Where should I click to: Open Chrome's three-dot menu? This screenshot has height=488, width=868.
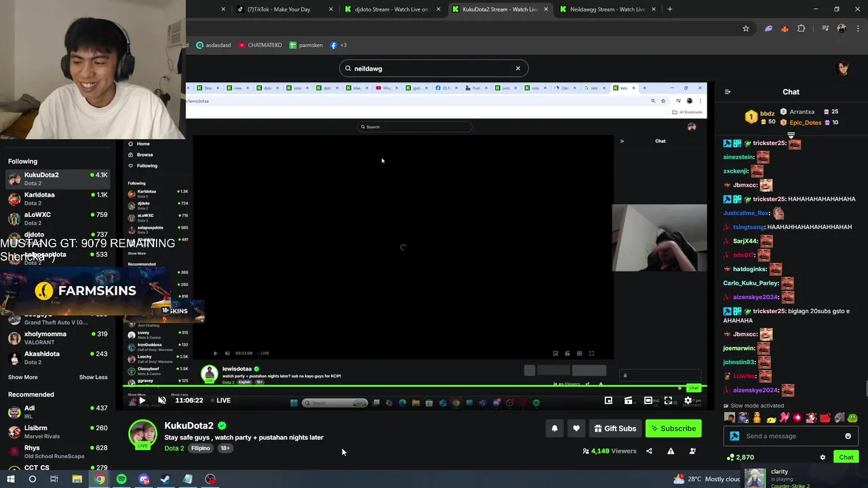[858, 28]
